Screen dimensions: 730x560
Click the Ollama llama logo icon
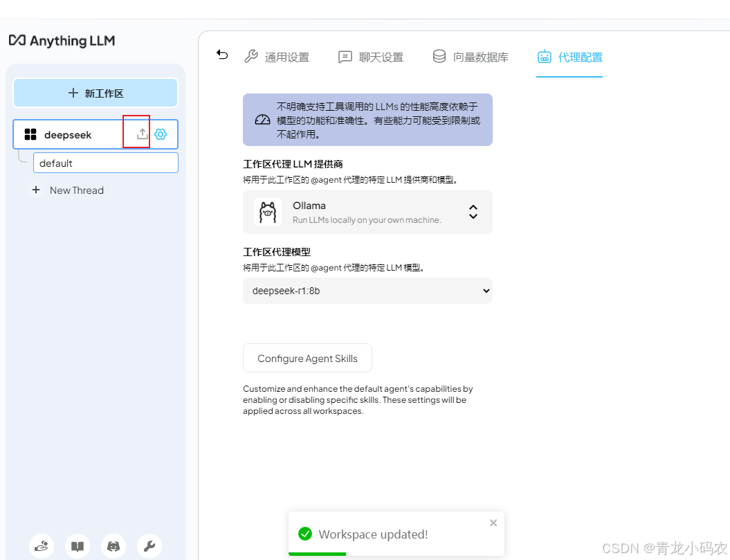(268, 212)
